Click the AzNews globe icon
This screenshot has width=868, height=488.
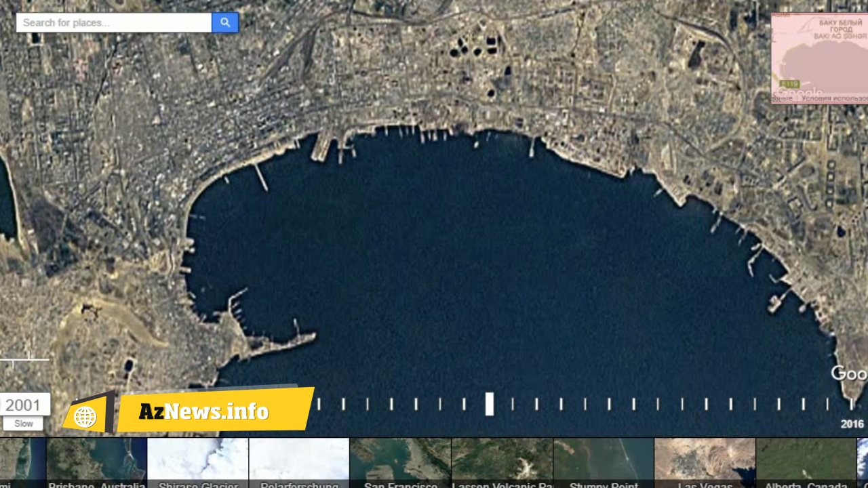click(x=85, y=417)
